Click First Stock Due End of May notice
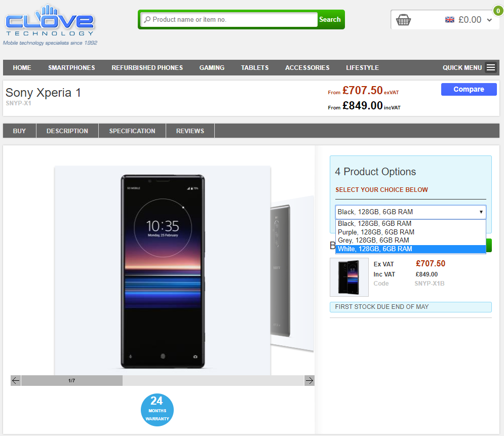 410,307
